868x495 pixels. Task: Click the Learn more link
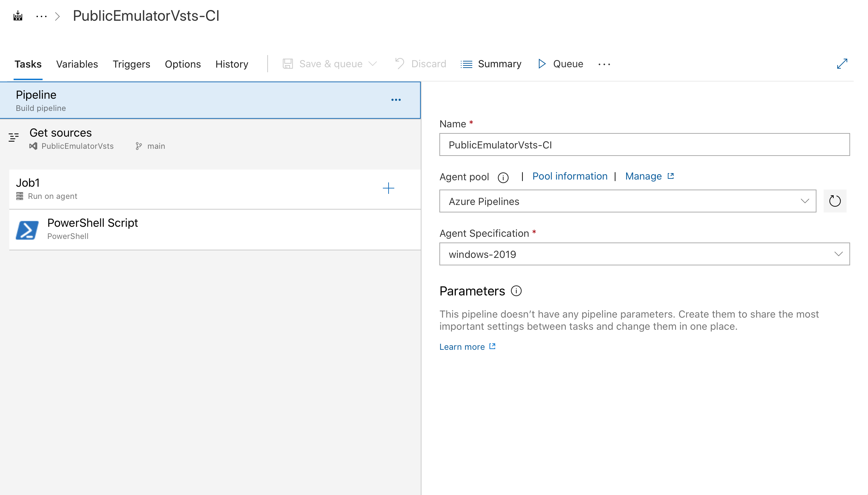pyautogui.click(x=468, y=346)
